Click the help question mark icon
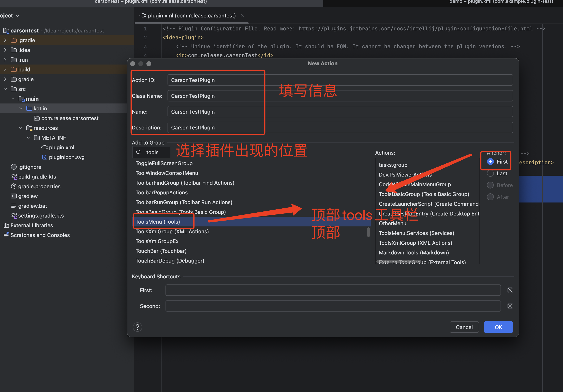 click(x=137, y=327)
